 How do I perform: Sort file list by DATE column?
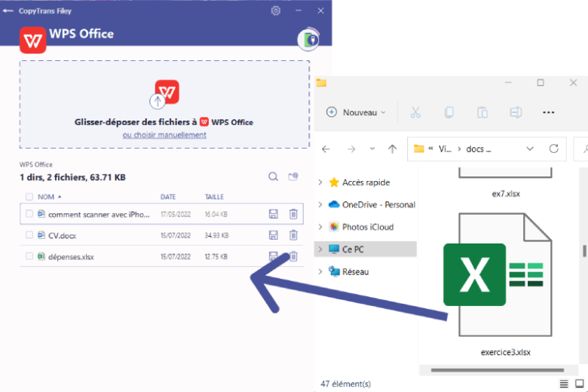click(168, 197)
